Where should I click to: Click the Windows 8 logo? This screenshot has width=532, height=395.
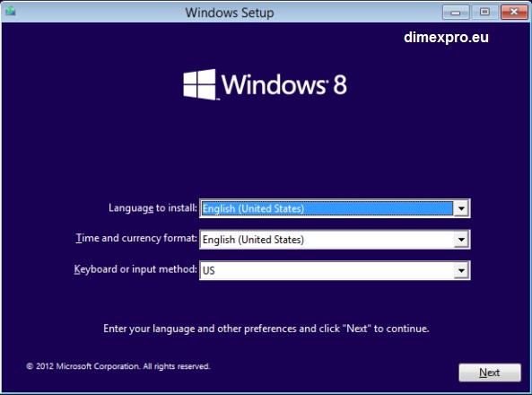click(266, 84)
